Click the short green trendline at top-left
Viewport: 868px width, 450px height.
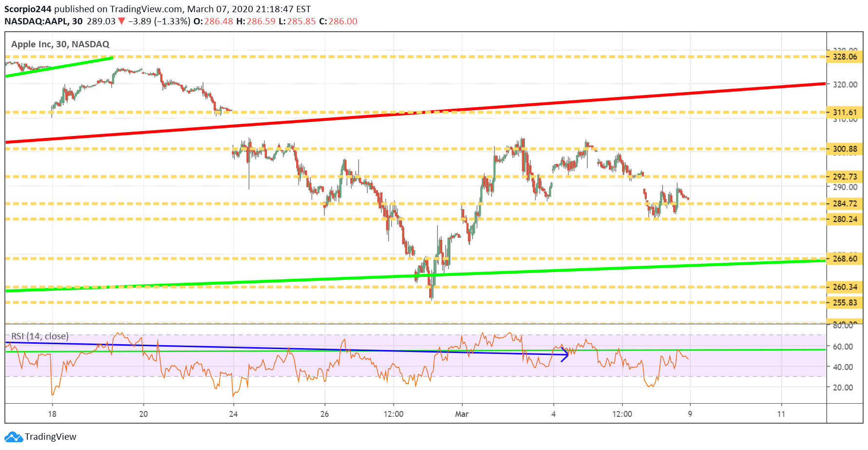pyautogui.click(x=59, y=67)
